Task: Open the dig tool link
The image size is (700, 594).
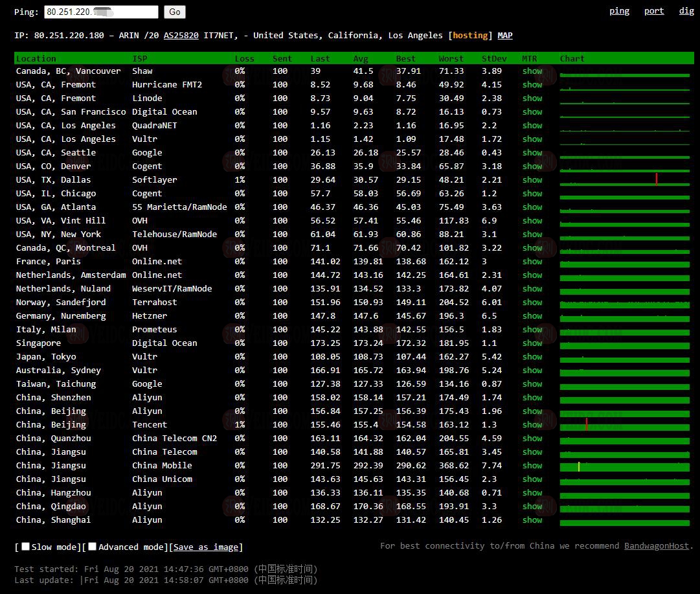Action: [686, 10]
